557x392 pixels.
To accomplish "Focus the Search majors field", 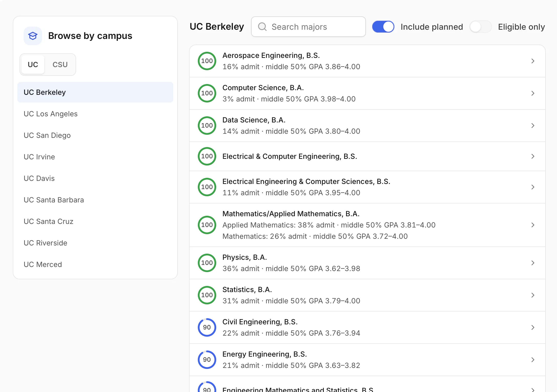I will coord(308,27).
